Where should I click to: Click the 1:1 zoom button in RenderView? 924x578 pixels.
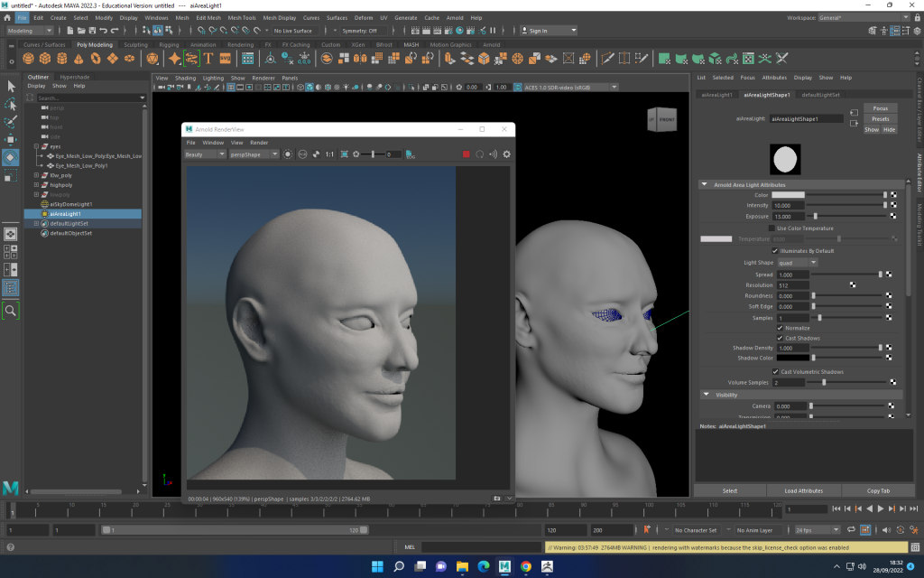pos(329,154)
